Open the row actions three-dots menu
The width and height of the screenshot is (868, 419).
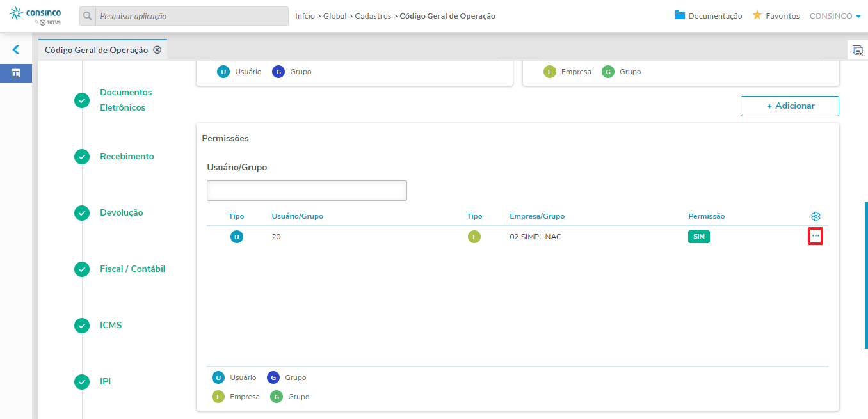click(816, 237)
